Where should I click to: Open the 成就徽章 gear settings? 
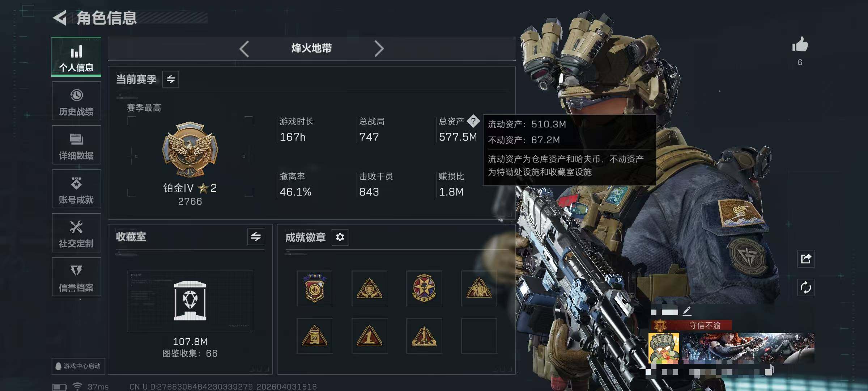[340, 237]
